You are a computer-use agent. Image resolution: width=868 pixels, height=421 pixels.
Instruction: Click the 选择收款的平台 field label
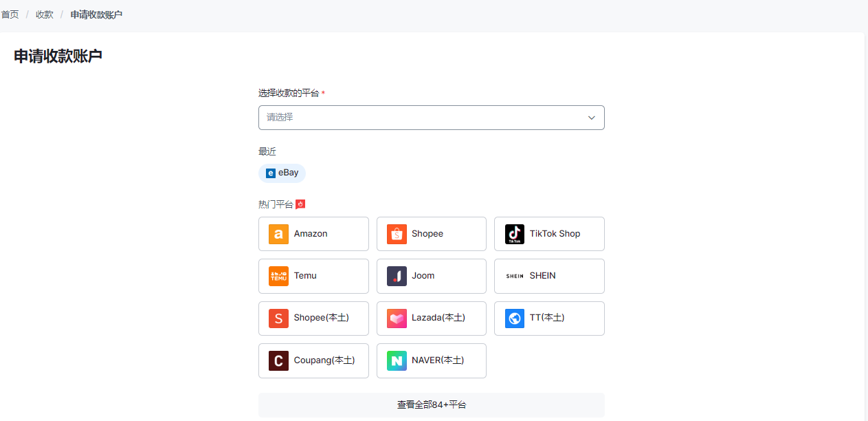pos(289,93)
